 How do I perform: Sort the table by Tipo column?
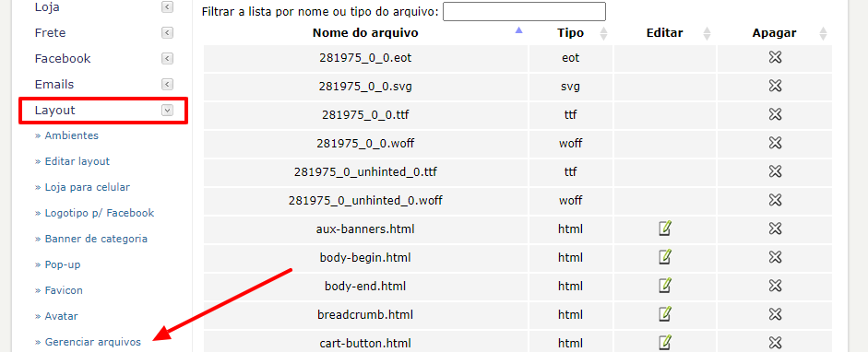pos(604,34)
